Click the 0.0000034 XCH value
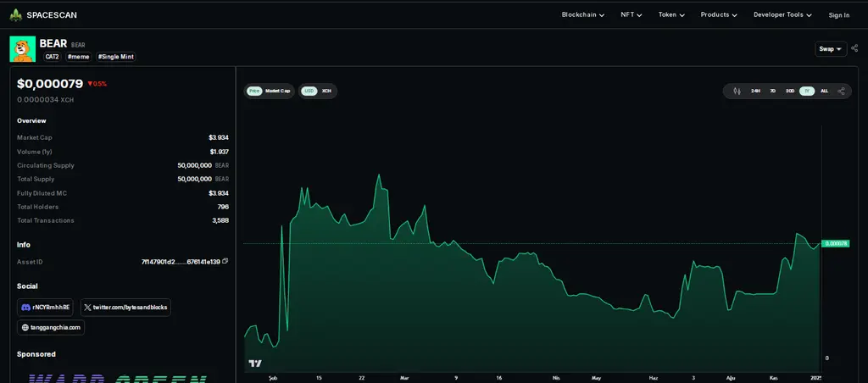The width and height of the screenshot is (868, 383). [x=46, y=100]
